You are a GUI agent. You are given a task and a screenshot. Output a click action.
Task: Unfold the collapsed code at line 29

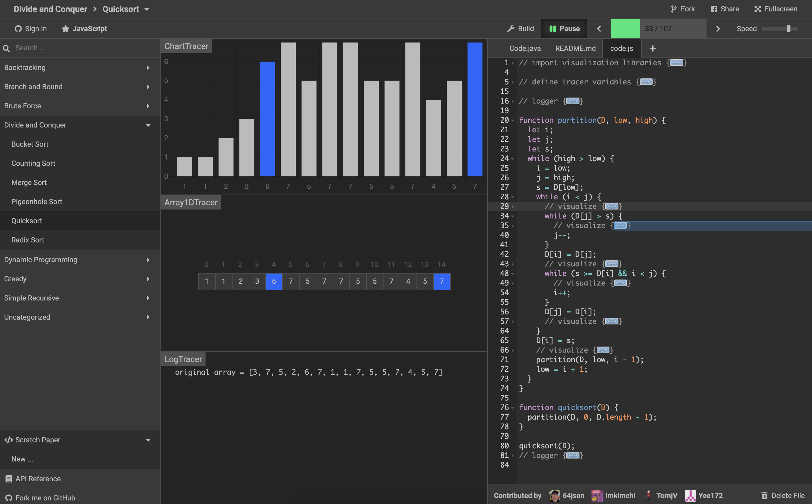coord(612,206)
